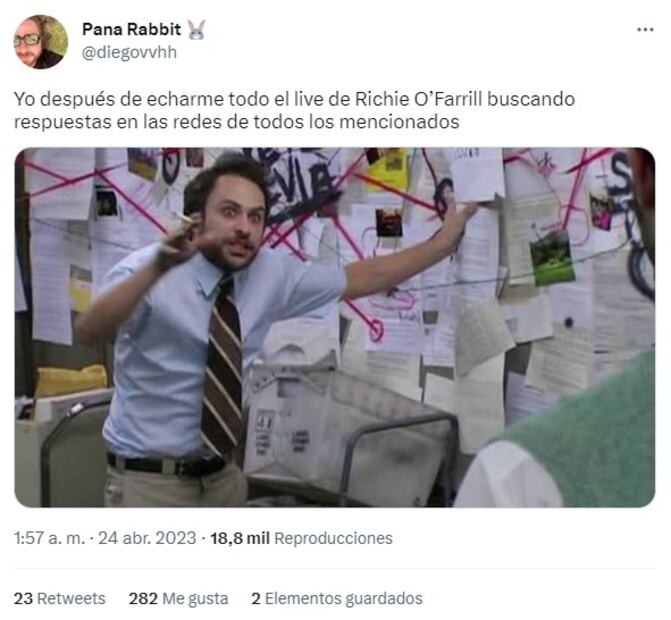Viewport: 671px width, 620px height.
Task: Click the green landscape photo pinned on wall
Action: click(x=552, y=258)
